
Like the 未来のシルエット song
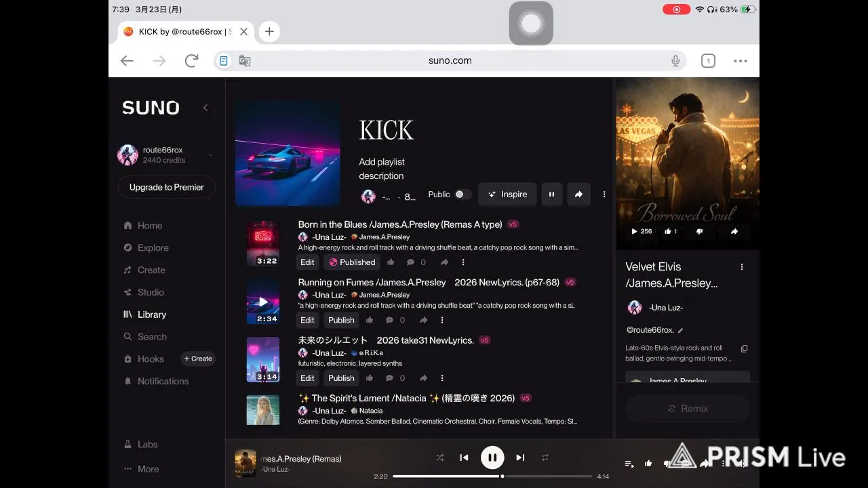point(370,378)
